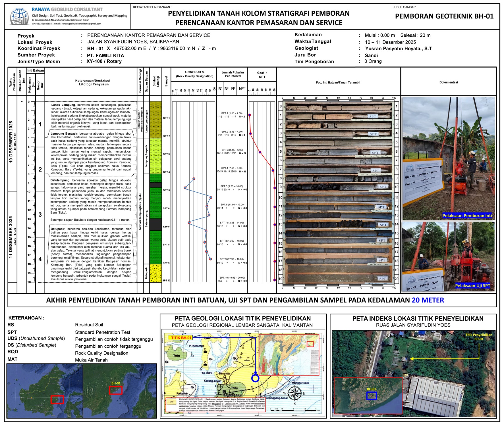Click the Tpkb legend box below the geology map
The width and height of the screenshot is (504, 426).
(171, 402)
